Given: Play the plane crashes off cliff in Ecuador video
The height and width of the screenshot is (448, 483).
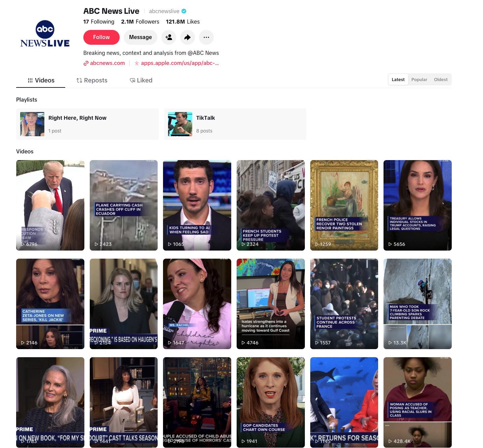Looking at the screenshot, I should point(124,205).
